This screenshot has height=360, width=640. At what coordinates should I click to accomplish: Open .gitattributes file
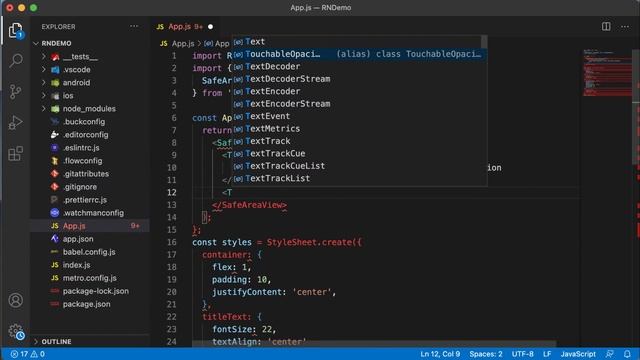point(90,174)
